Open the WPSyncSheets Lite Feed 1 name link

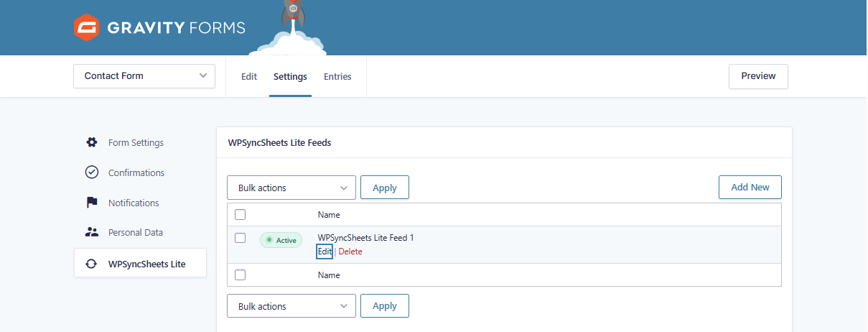[x=365, y=238]
